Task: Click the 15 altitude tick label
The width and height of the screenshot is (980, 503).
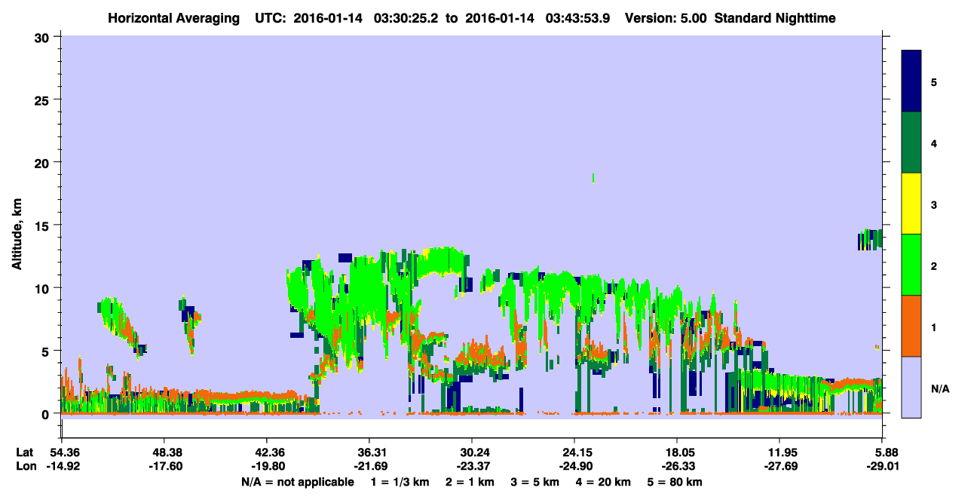Action: 44,225
